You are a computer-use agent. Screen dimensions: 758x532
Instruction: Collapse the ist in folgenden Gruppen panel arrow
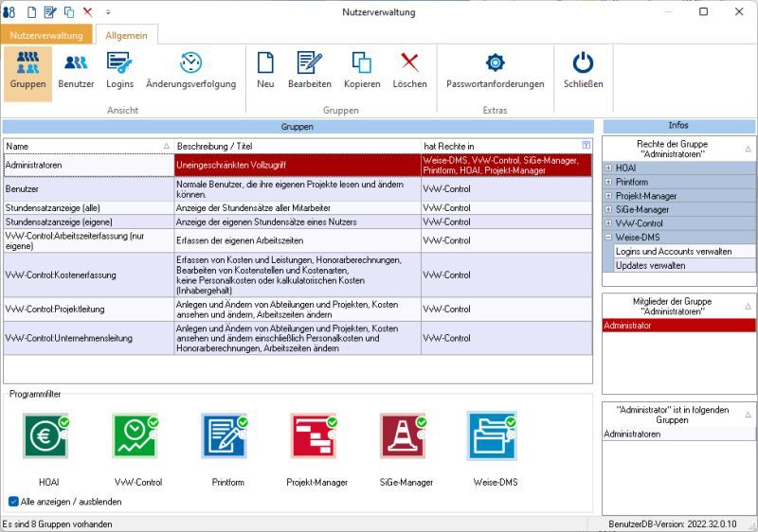point(748,415)
